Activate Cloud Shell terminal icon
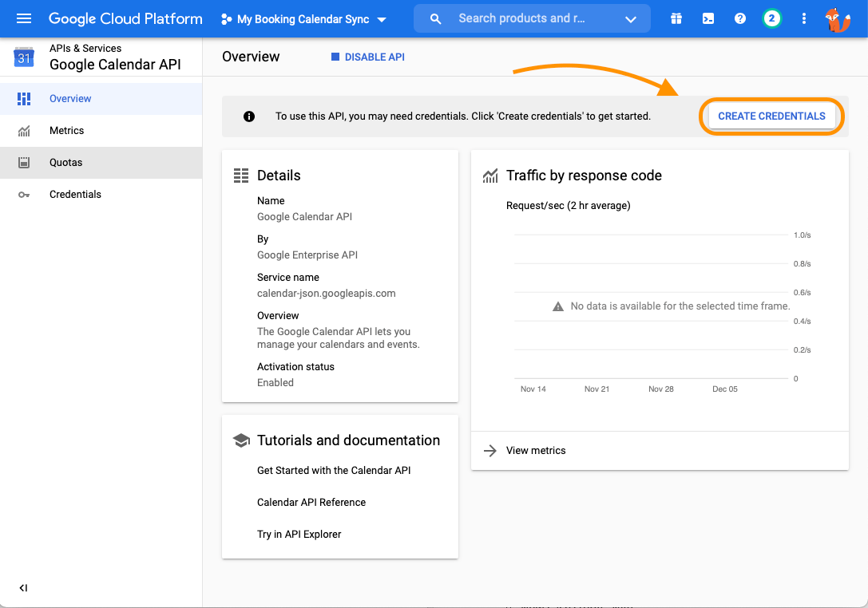The image size is (868, 608). (x=708, y=18)
